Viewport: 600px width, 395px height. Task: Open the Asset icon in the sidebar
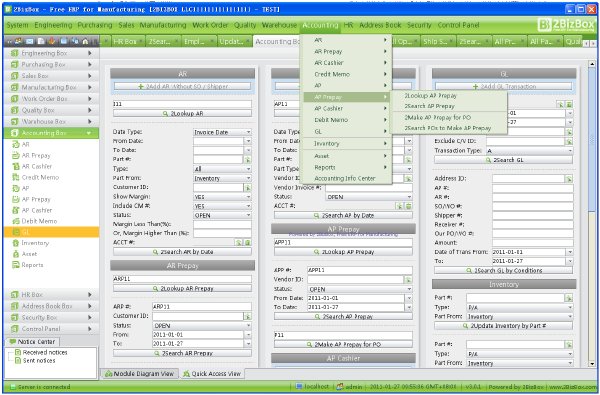click(16, 254)
